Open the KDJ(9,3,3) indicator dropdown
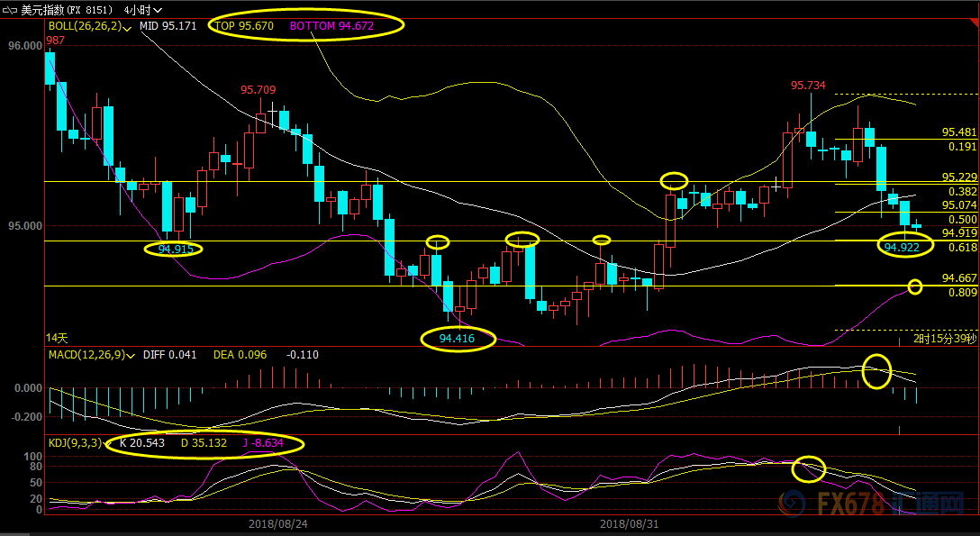 click(x=105, y=443)
